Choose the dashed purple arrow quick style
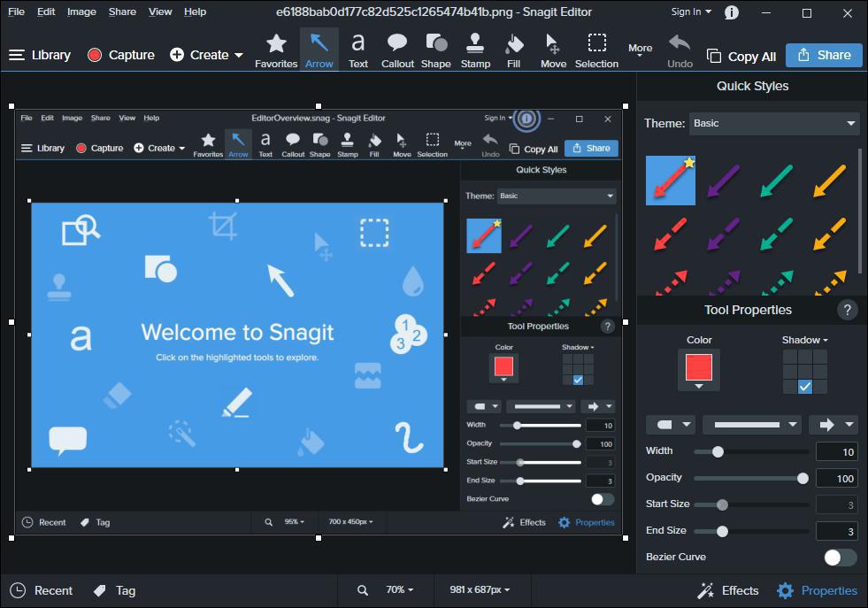Image resolution: width=868 pixels, height=608 pixels. [x=724, y=234]
